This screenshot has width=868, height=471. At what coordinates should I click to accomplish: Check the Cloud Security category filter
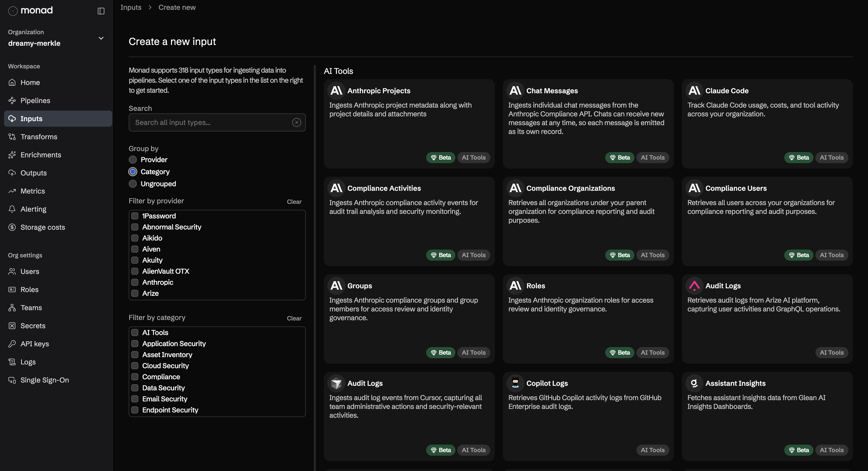click(135, 365)
